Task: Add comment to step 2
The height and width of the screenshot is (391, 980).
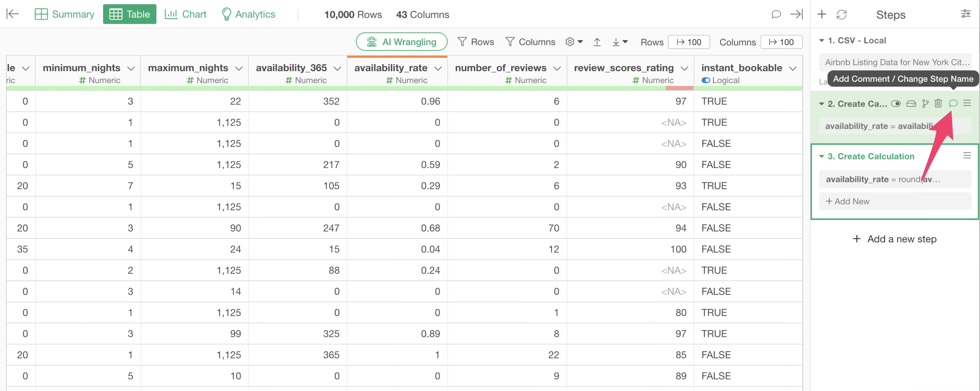Action: (953, 103)
